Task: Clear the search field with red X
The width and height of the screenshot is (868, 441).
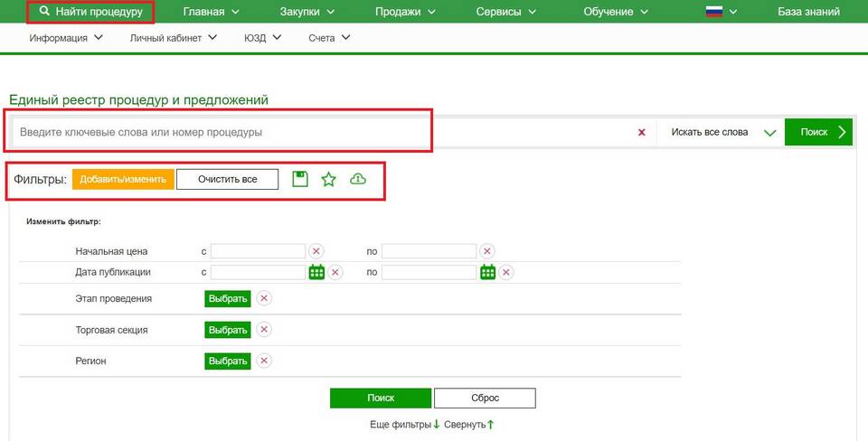Action: pyautogui.click(x=642, y=132)
